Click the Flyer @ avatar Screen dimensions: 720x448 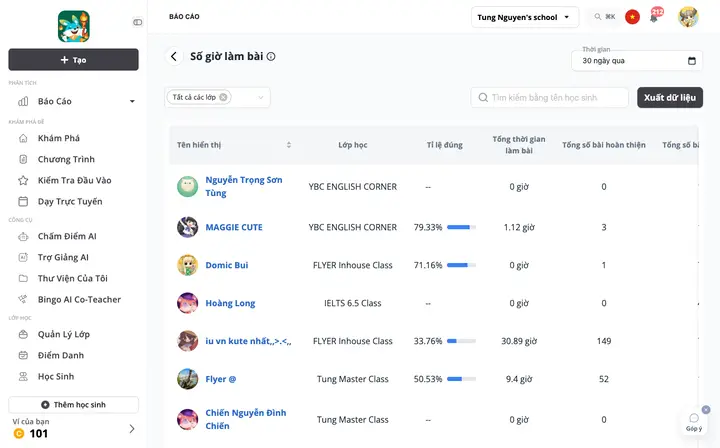pyautogui.click(x=187, y=379)
